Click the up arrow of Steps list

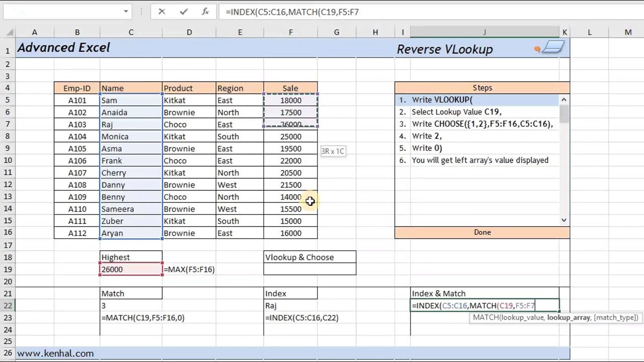point(564,100)
